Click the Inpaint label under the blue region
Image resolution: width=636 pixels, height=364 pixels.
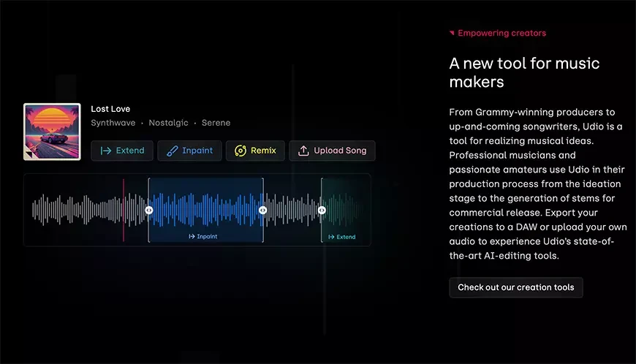(203, 237)
